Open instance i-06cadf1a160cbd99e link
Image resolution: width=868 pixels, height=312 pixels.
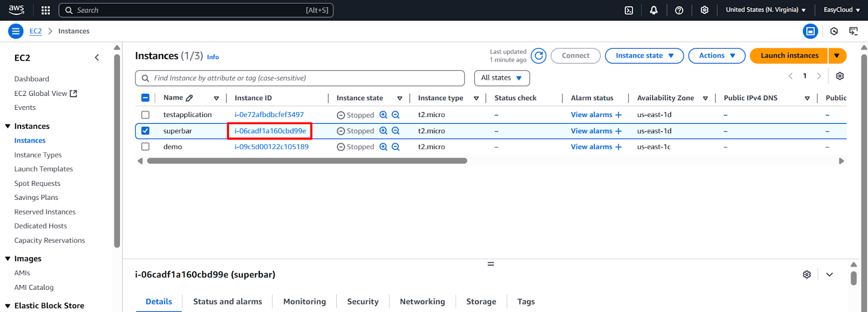tap(270, 131)
